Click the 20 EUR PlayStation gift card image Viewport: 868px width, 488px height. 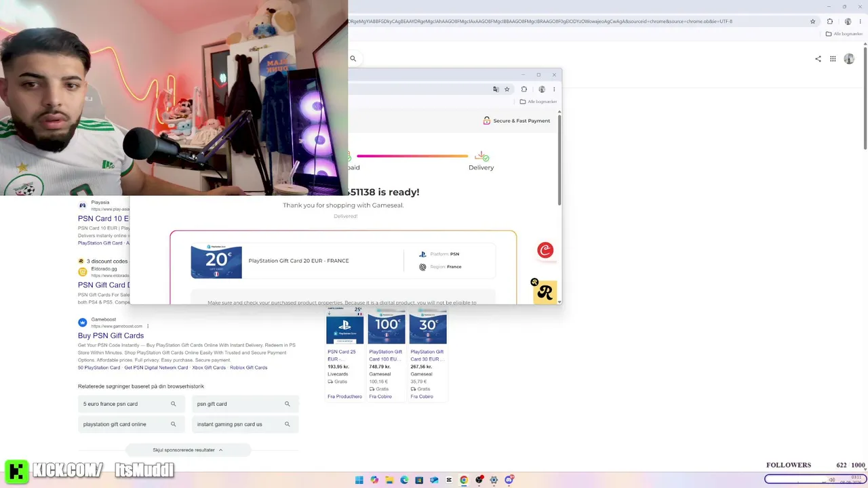coord(216,262)
